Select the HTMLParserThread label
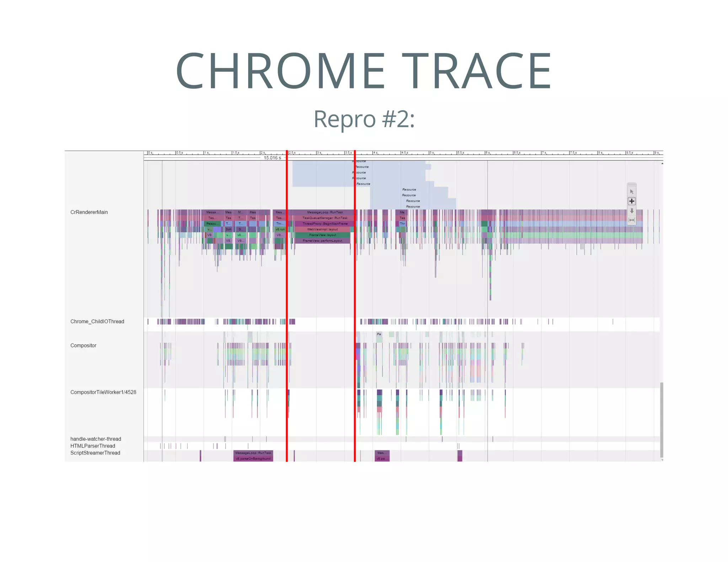The width and height of the screenshot is (728, 562). point(92,446)
